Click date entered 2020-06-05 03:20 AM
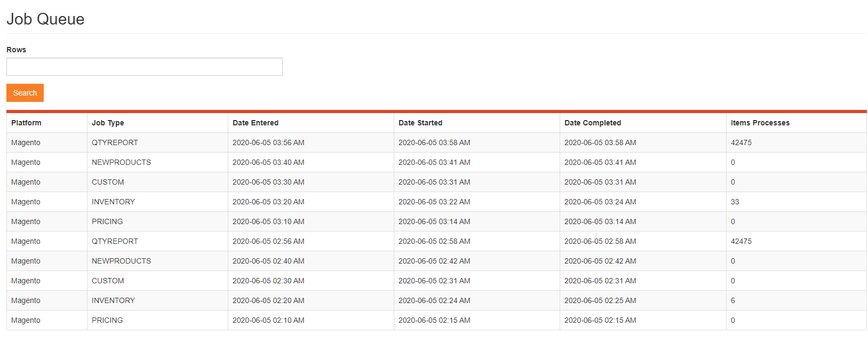Screen dimensions: 868x342 coord(268,202)
